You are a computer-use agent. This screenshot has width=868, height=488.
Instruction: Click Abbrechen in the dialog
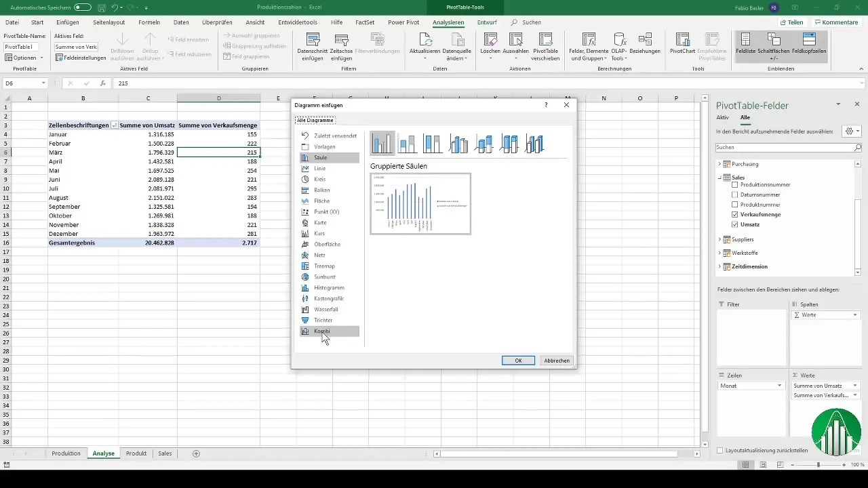pyautogui.click(x=557, y=361)
